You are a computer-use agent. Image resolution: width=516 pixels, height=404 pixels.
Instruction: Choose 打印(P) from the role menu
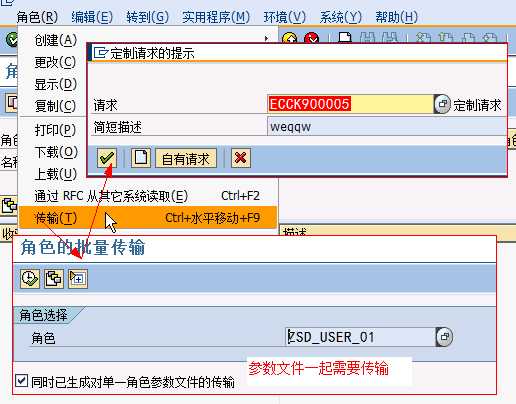pos(55,130)
